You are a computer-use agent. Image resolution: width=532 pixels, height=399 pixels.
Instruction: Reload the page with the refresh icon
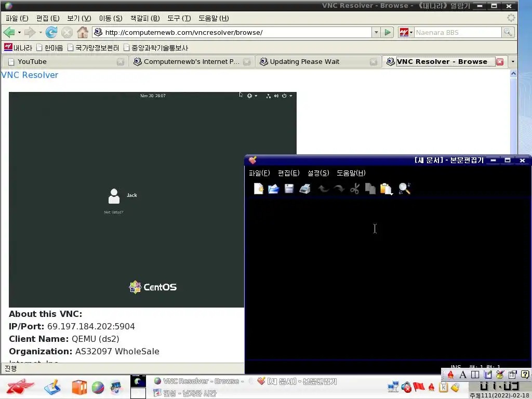[51, 33]
